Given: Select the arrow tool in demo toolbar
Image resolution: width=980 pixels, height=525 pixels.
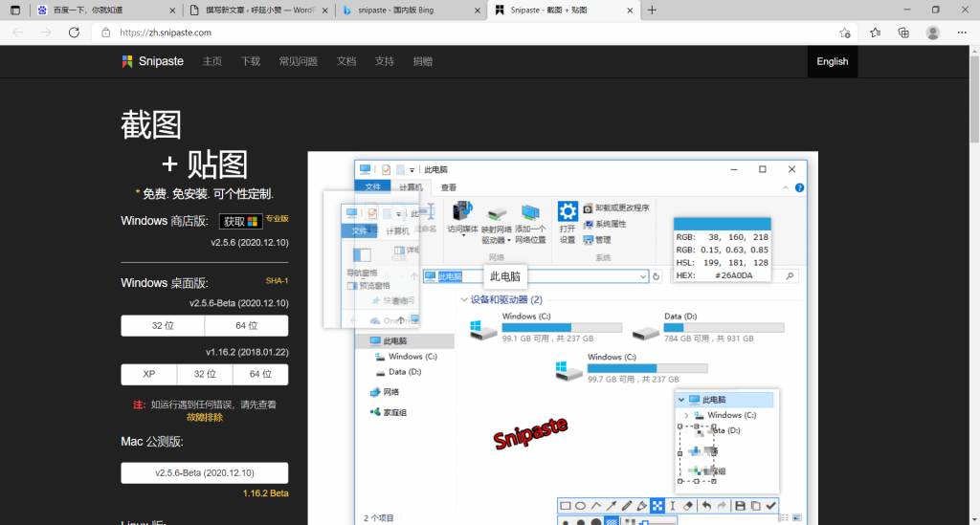Looking at the screenshot, I should 612,506.
